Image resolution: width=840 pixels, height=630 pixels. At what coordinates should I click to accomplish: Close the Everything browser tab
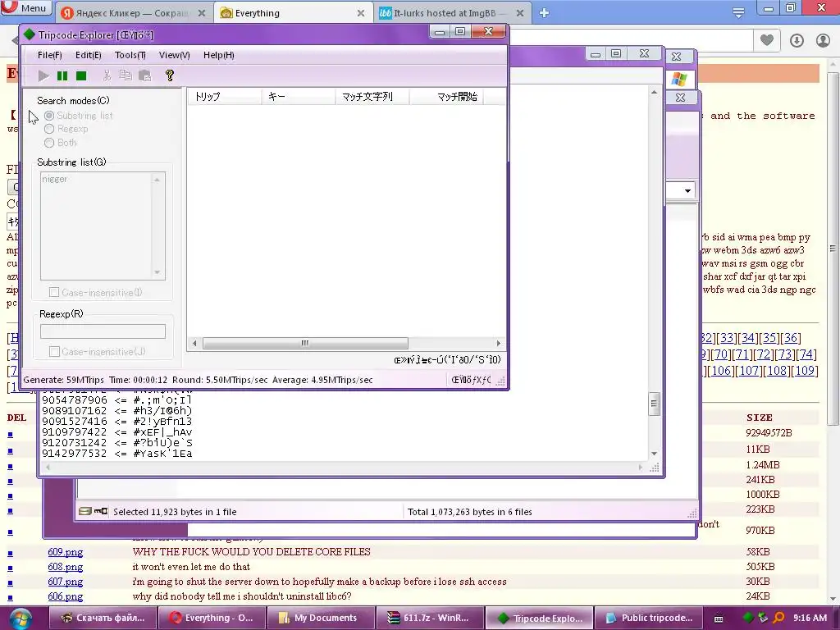tap(361, 13)
